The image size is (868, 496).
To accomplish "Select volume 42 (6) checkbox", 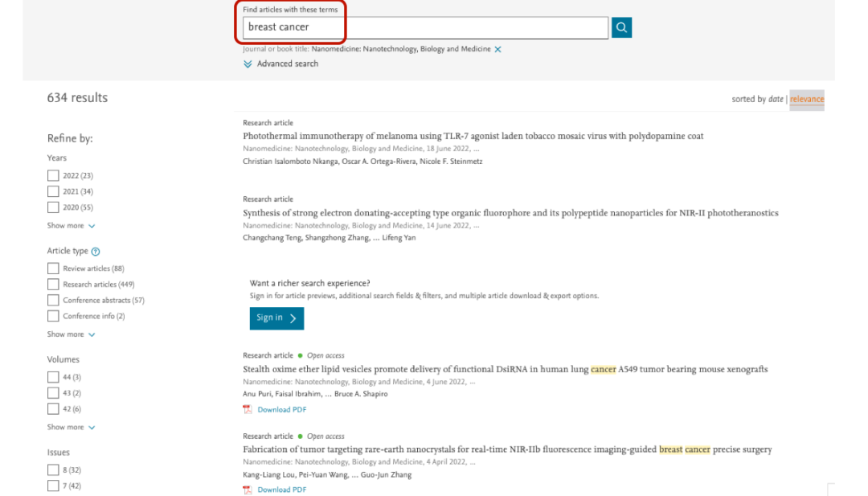I will tap(53, 409).
